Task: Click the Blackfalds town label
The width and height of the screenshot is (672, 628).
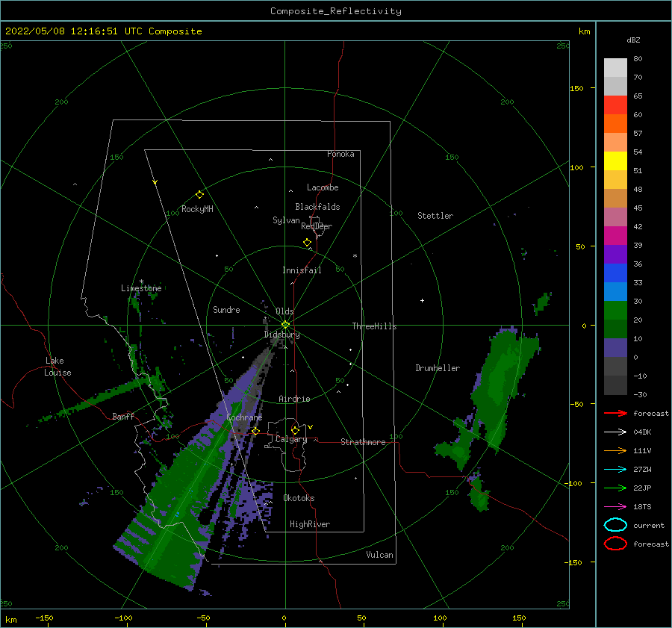Action: tap(317, 207)
